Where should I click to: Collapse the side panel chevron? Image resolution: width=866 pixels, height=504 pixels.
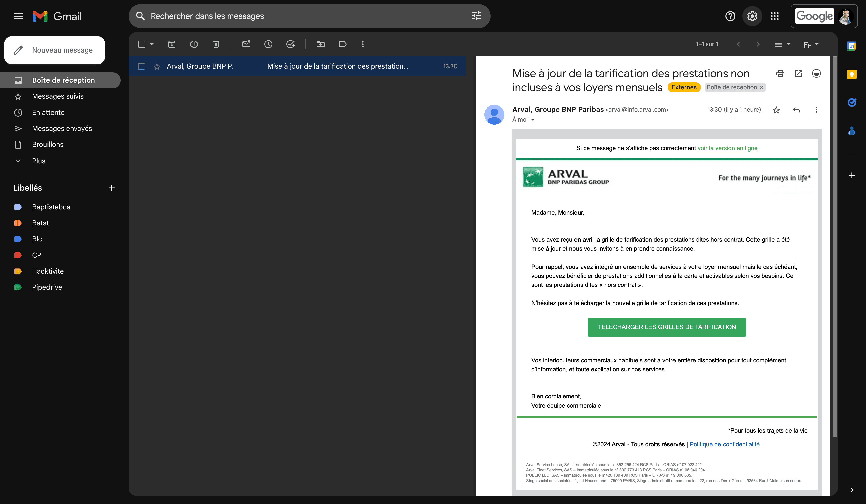tap(852, 490)
